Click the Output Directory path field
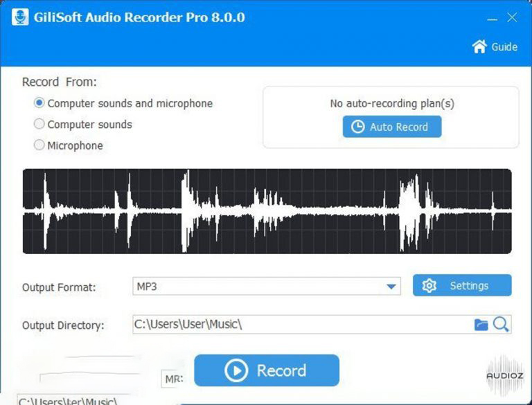Viewport: 532px width, 405px height. pos(321,324)
